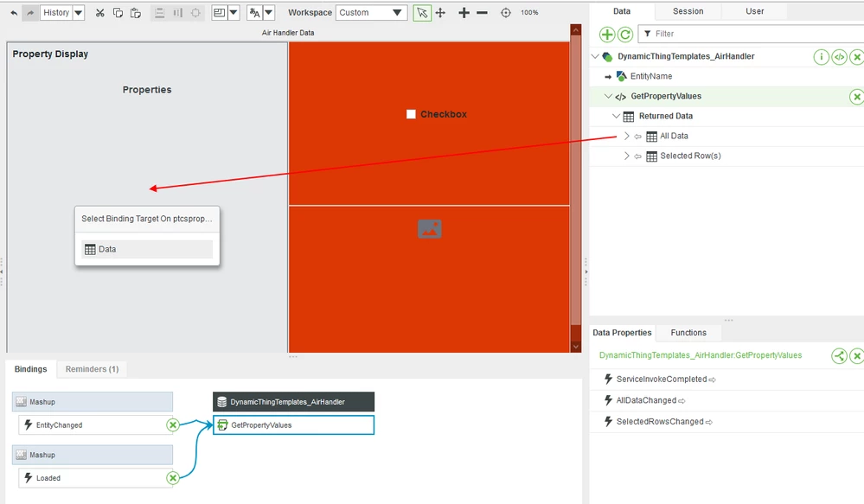This screenshot has height=504, width=864.
Task: Select EntityName parameter in data tree
Action: tap(650, 76)
